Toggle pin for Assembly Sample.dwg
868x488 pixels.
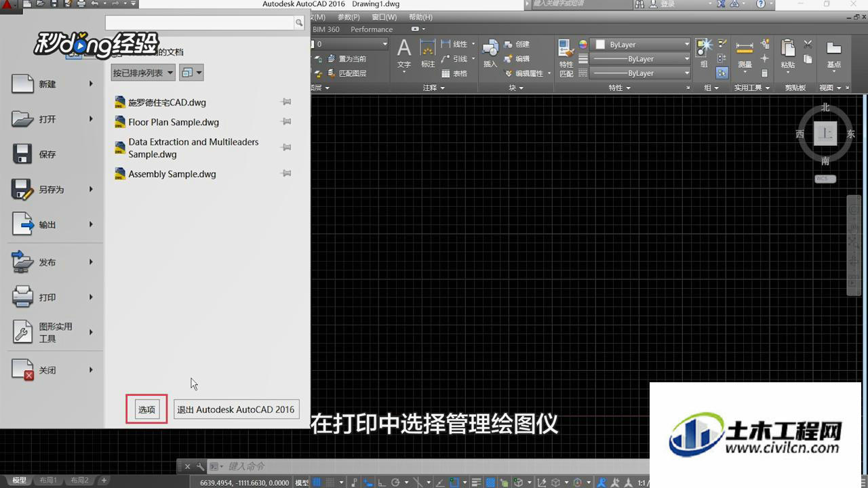(286, 174)
